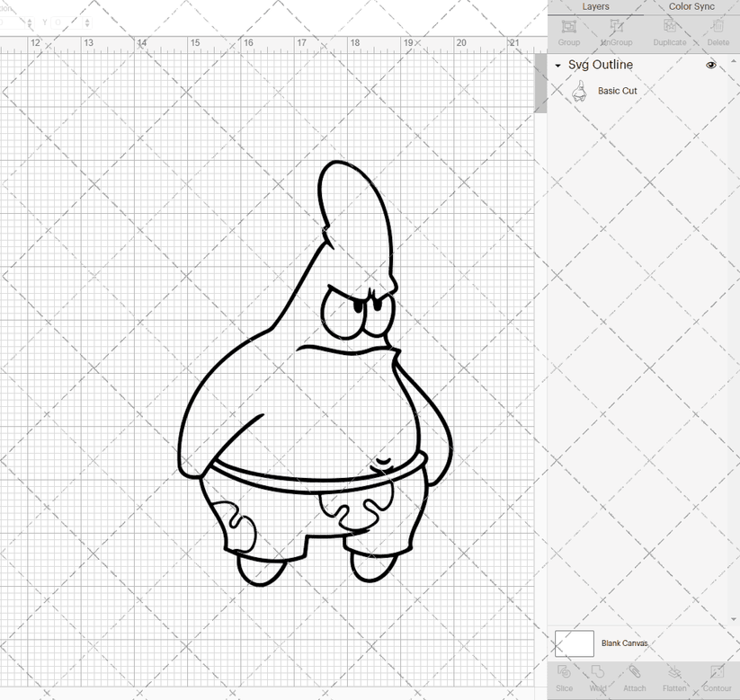Viewport: 740px width, 700px height.
Task: Toggle visibility of Svg Outline layer
Action: tap(710, 65)
